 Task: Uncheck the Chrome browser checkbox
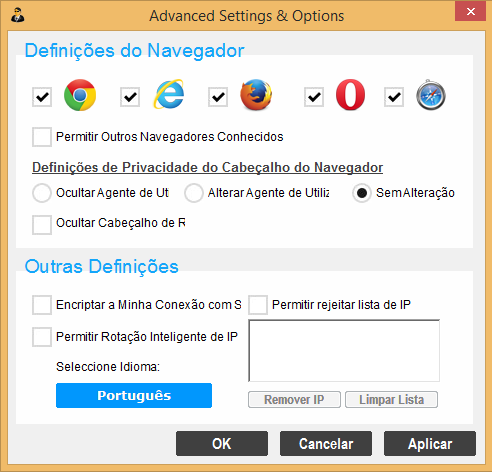coord(42,97)
